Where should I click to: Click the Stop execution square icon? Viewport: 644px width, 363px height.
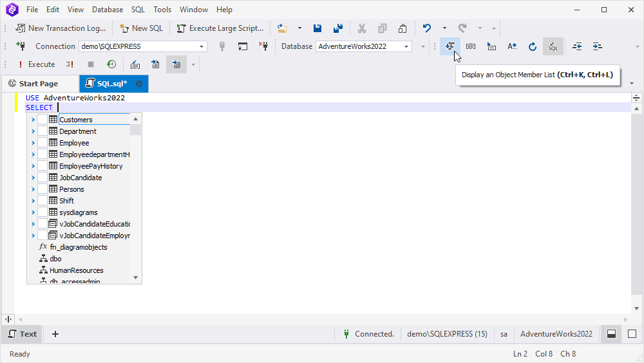91,64
